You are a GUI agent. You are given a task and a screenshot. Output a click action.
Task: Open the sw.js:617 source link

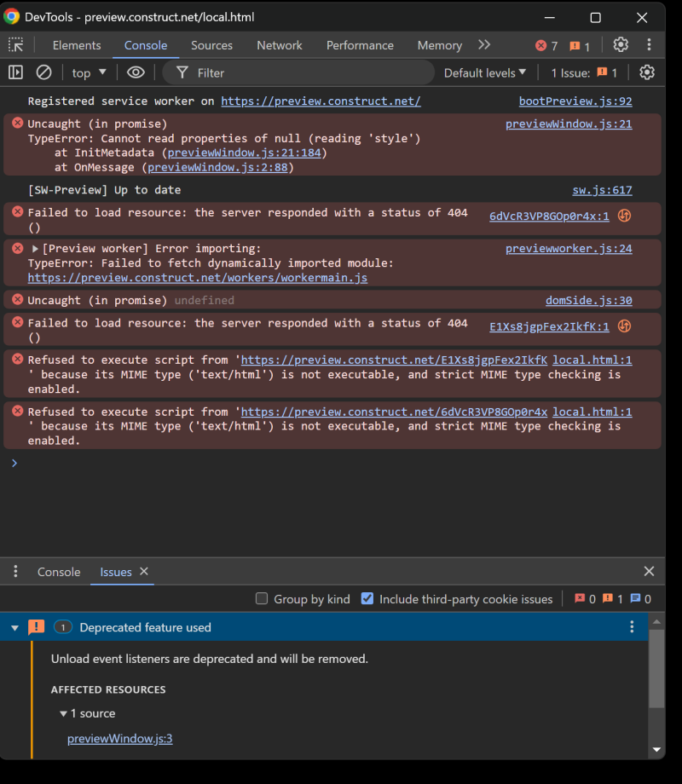602,190
